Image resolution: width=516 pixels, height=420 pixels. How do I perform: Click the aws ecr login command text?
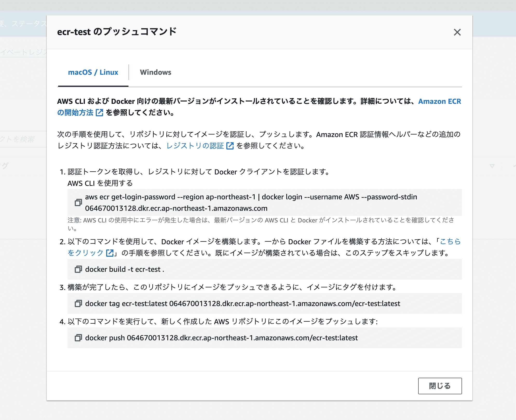tap(251, 202)
